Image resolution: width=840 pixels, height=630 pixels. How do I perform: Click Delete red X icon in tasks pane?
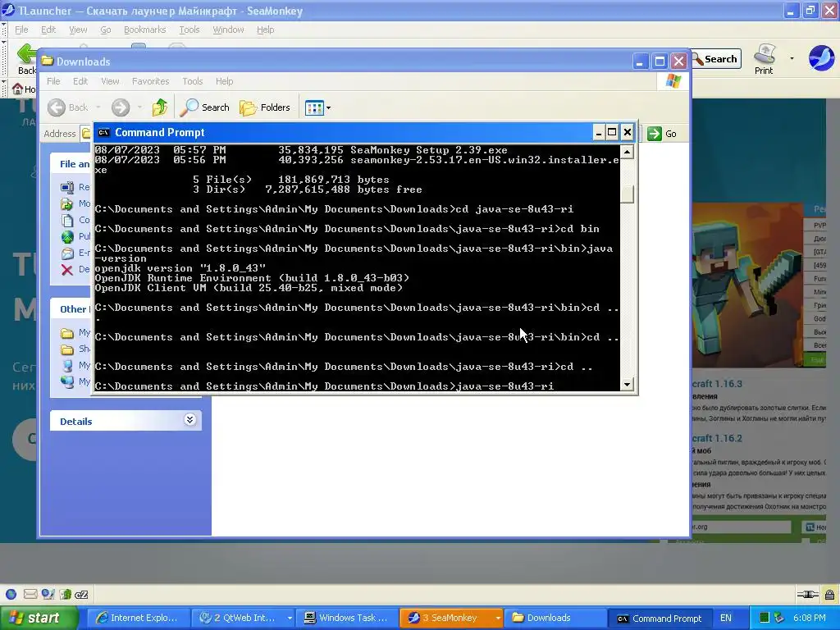pyautogui.click(x=67, y=269)
